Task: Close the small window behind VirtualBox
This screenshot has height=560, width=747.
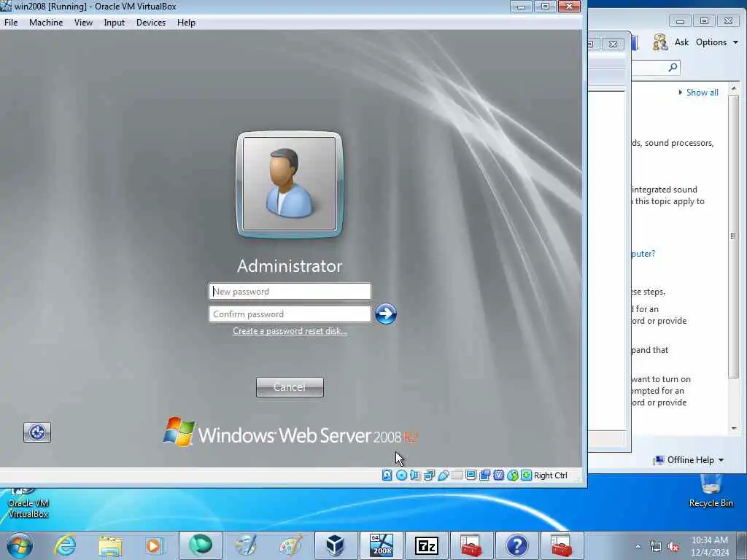Action: [x=613, y=44]
